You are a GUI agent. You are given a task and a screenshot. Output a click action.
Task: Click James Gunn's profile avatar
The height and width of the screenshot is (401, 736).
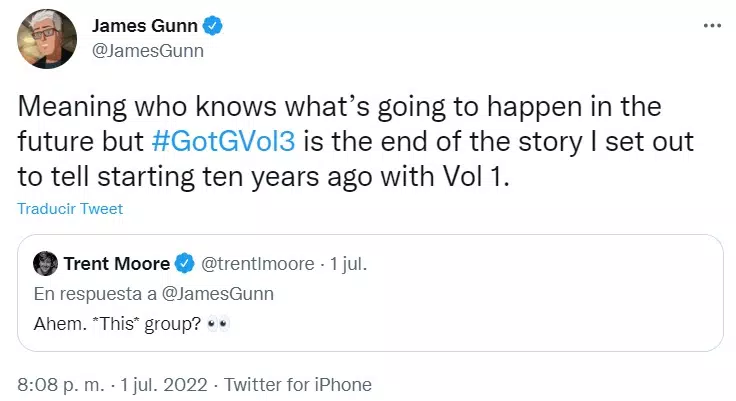47,39
